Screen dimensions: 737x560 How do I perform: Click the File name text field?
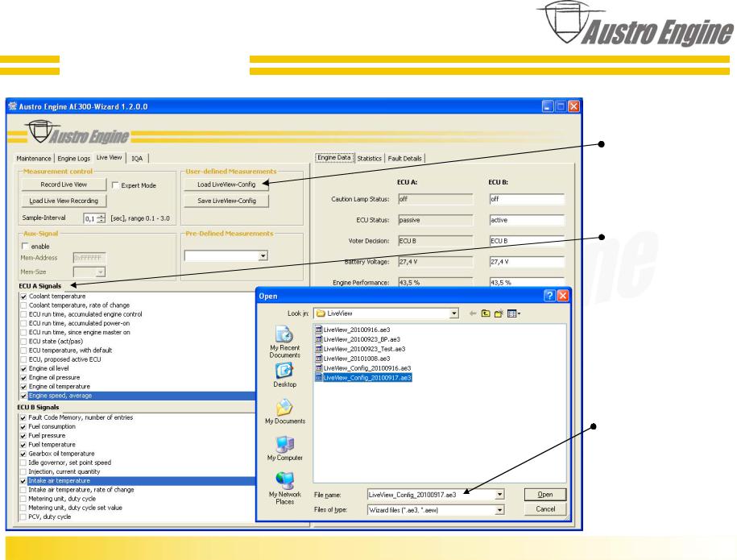point(432,495)
